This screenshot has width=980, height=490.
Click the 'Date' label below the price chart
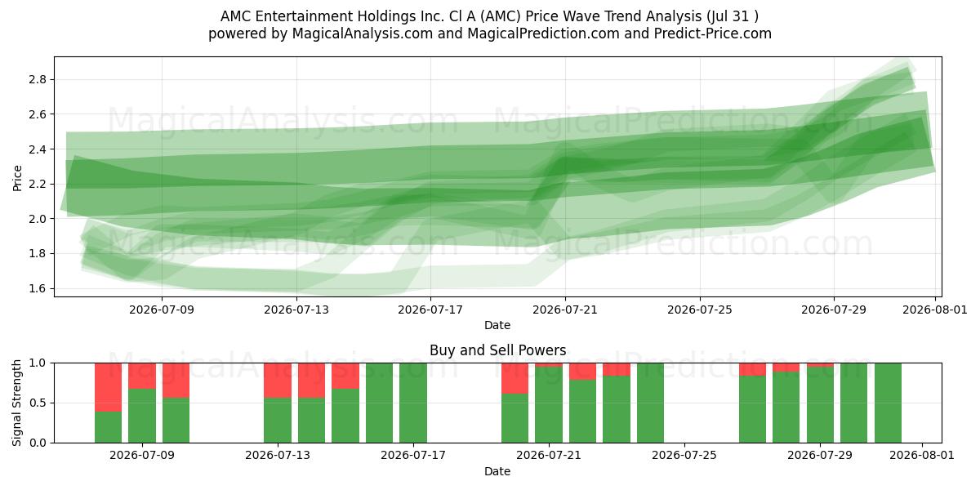coord(497,325)
